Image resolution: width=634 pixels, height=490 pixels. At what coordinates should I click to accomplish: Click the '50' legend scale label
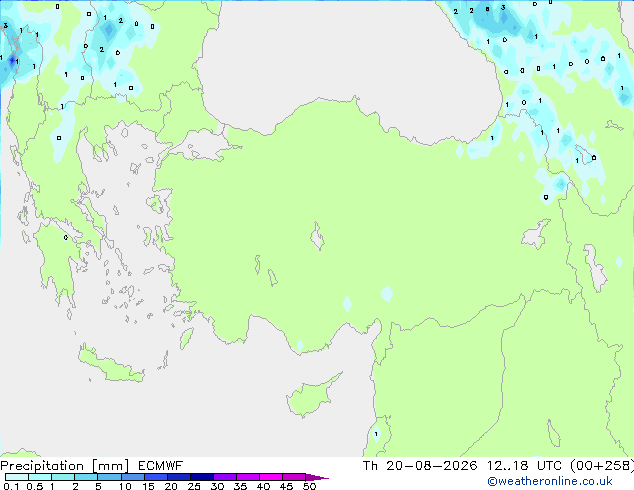[309, 486]
